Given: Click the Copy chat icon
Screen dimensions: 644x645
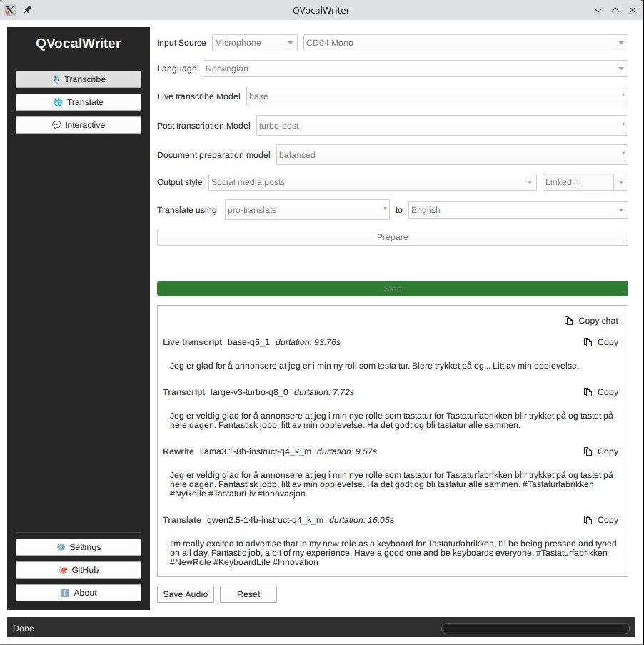Looking at the screenshot, I should (x=591, y=321).
